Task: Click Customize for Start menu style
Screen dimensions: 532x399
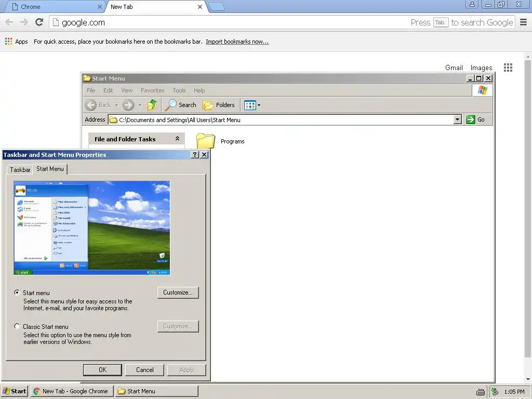Action: [x=178, y=292]
